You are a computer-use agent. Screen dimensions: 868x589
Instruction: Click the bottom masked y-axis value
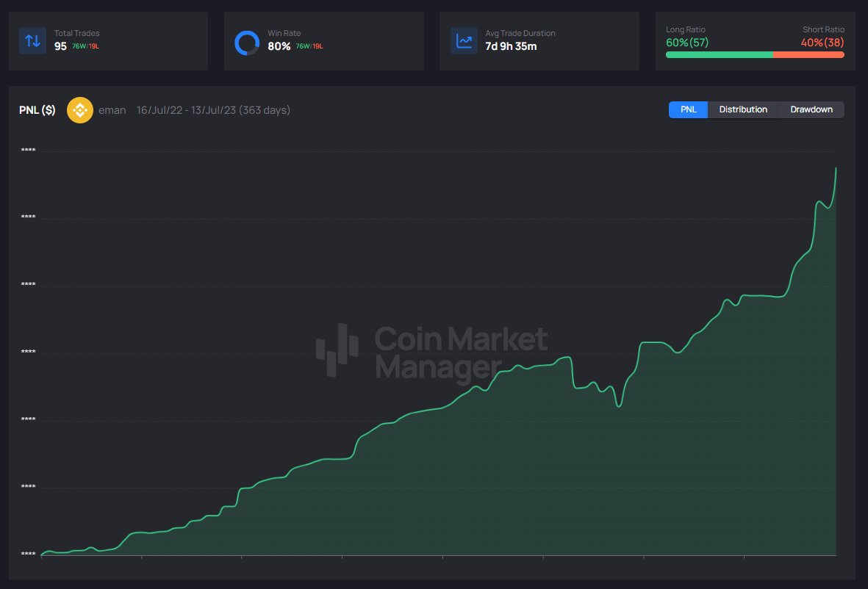click(28, 554)
